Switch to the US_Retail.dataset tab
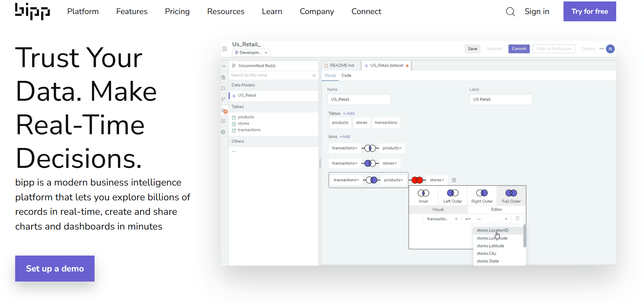Viewport: 644px width, 305px height. [387, 65]
